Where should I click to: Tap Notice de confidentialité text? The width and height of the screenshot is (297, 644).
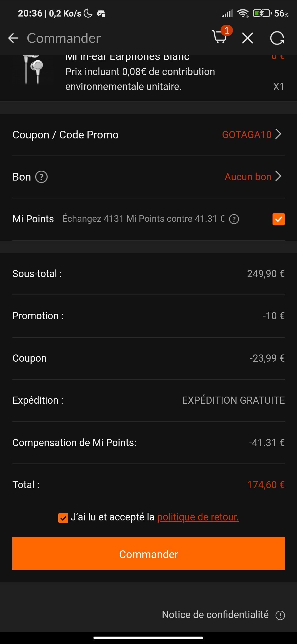[215, 615]
